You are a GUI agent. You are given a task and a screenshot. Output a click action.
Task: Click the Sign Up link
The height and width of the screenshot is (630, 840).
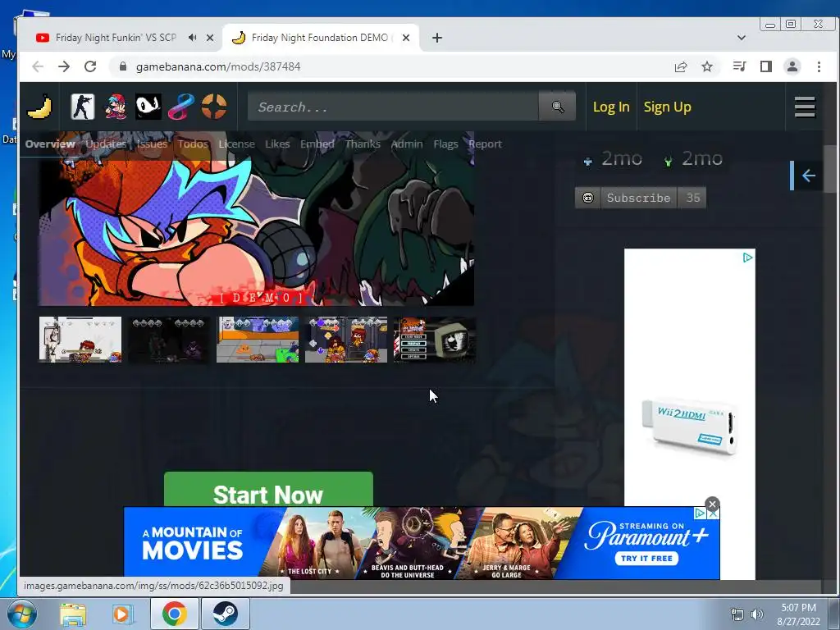tap(667, 107)
